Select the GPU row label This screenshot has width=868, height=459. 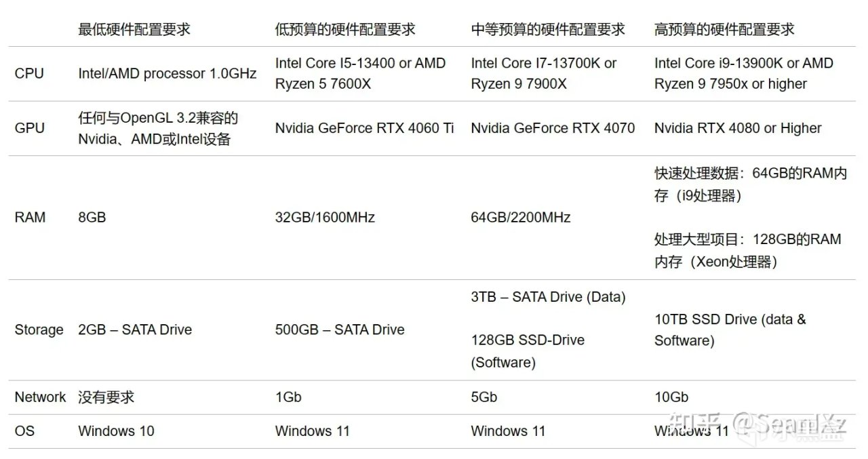pos(30,128)
